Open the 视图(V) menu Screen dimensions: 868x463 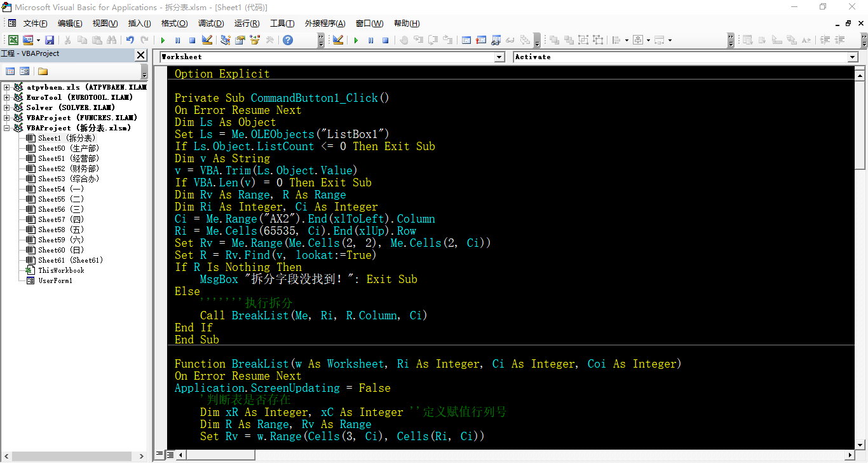point(105,24)
